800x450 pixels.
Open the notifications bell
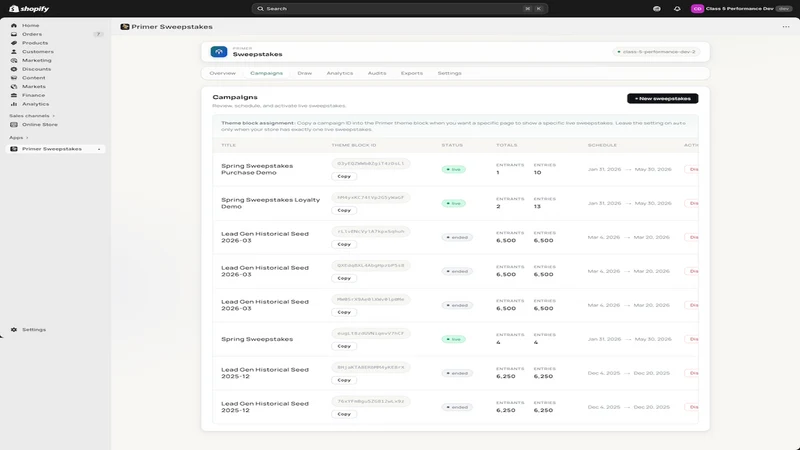point(677,9)
